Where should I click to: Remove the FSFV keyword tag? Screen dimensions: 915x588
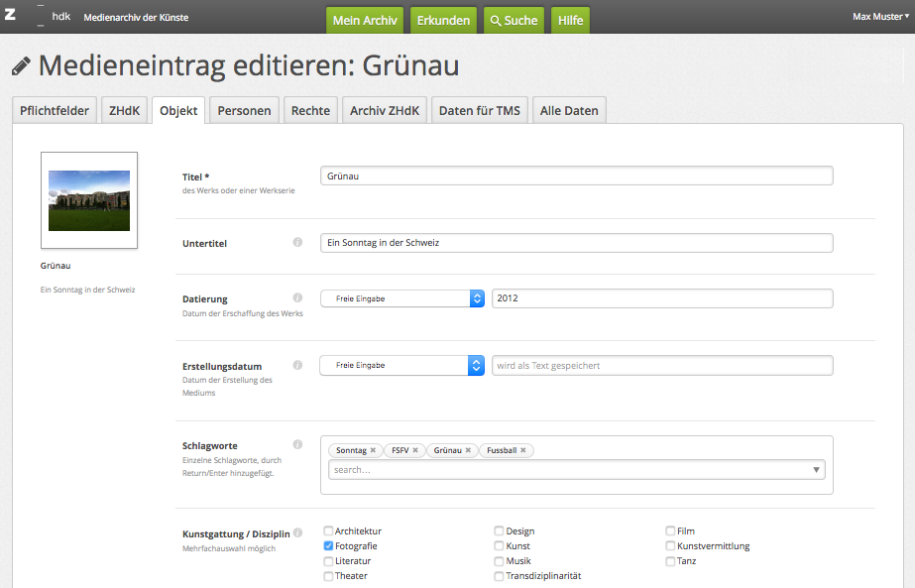pos(415,450)
